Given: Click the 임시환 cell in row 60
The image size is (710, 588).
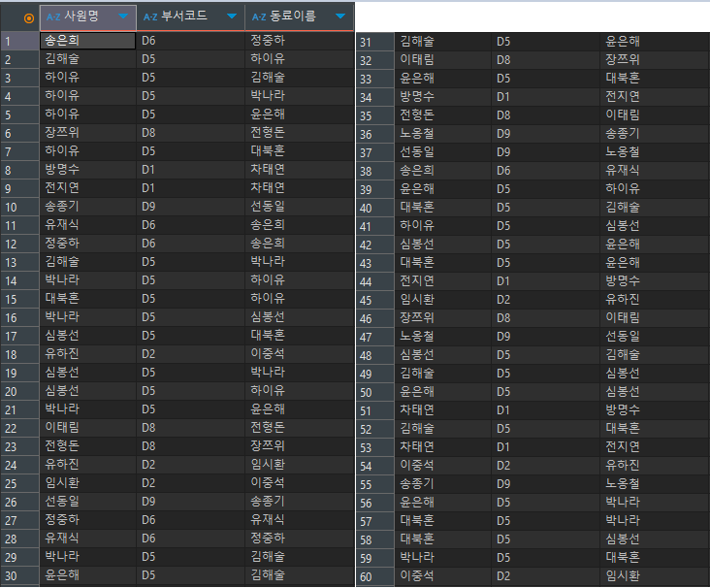Looking at the screenshot, I should point(656,576).
